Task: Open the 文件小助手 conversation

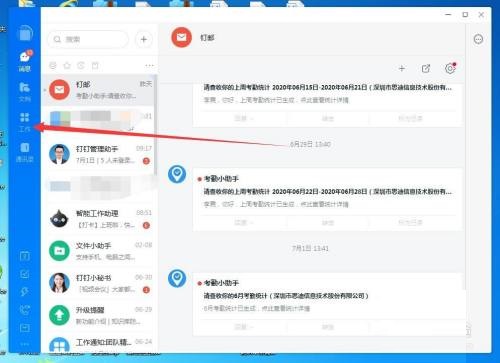Action: (99, 251)
